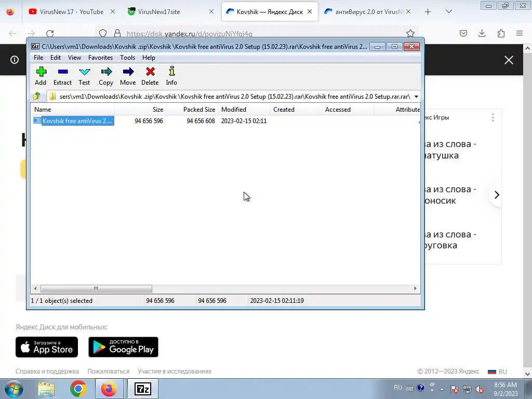Open Участие в исследованиях link
Image resolution: width=532 pixels, height=399 pixels.
pos(175,371)
